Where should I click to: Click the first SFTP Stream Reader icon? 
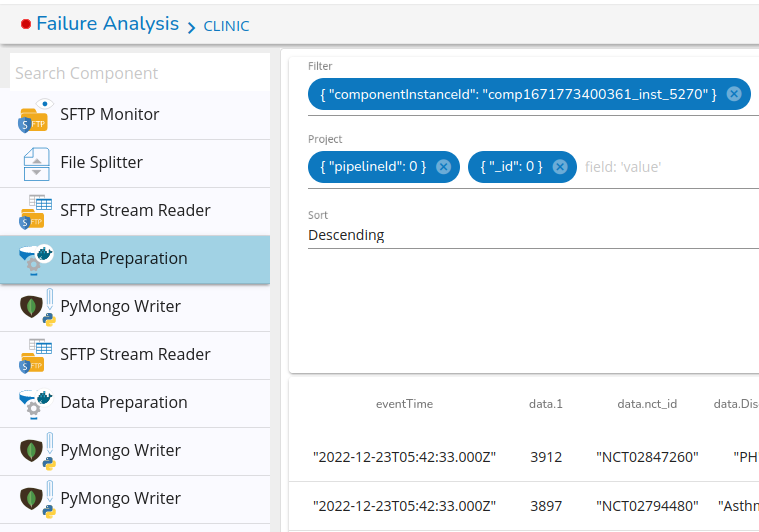click(35, 211)
